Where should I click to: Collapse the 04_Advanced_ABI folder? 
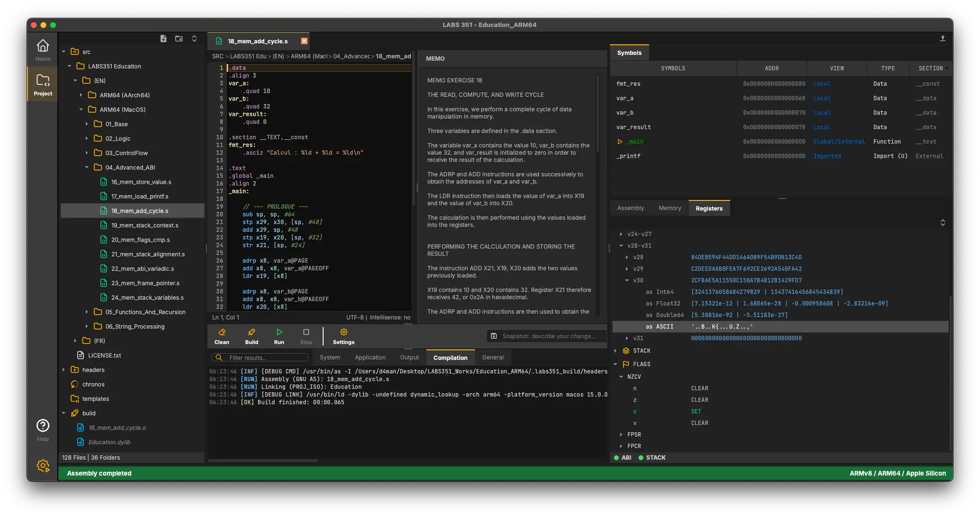(x=87, y=167)
